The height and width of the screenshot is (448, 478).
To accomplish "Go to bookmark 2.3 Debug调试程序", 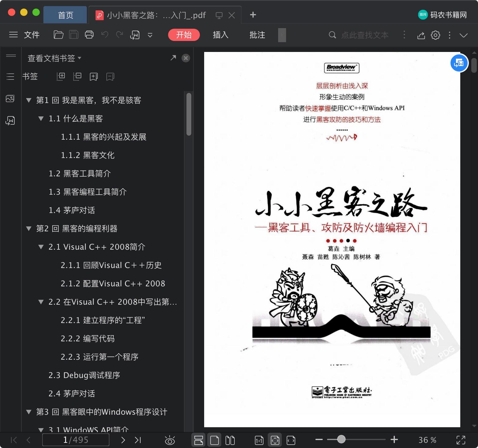I will coord(84,375).
